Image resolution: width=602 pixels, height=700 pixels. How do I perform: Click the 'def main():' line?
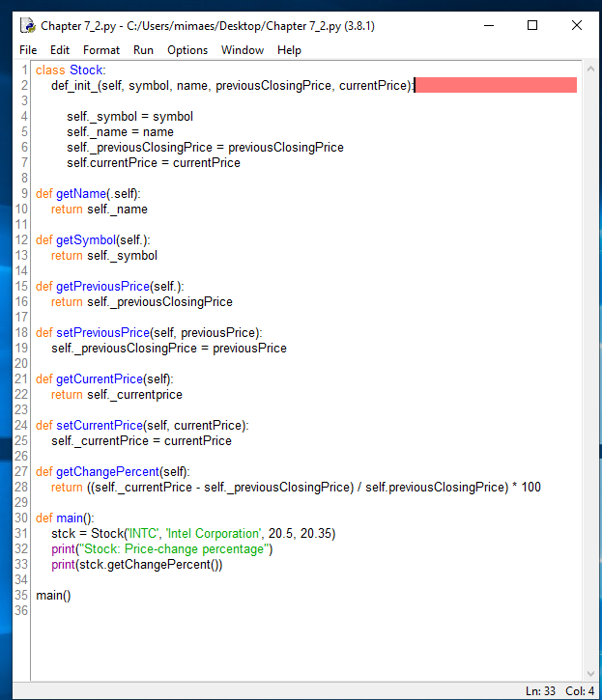[x=65, y=518]
